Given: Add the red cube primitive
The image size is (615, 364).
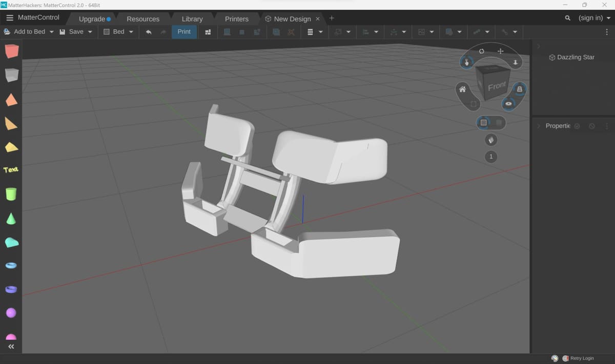Looking at the screenshot, I should 11,51.
